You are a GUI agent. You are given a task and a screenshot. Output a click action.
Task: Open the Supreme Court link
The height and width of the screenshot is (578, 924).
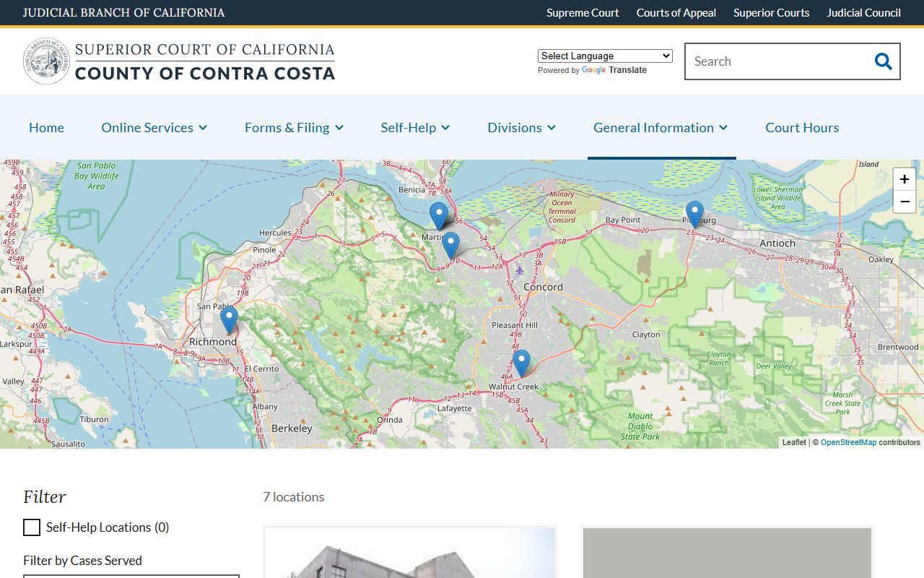pyautogui.click(x=583, y=12)
